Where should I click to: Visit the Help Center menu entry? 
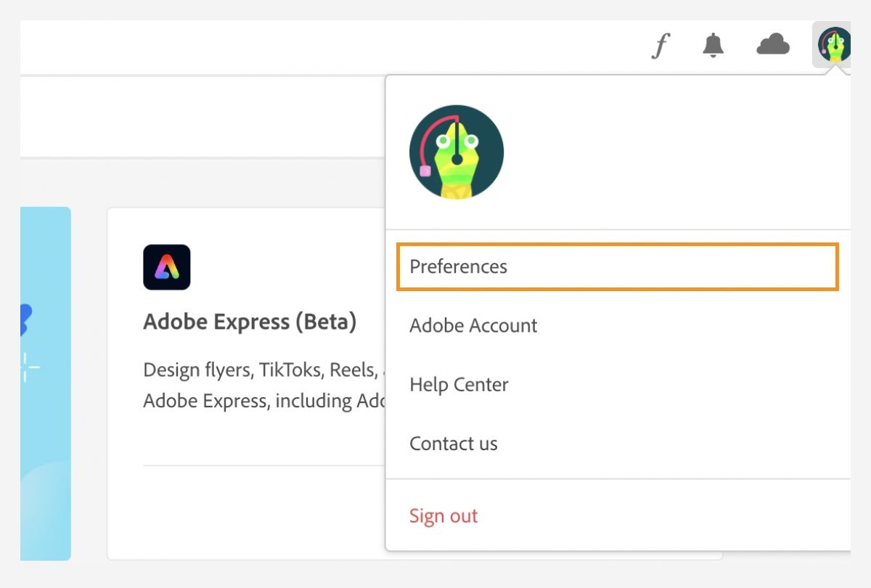click(459, 384)
